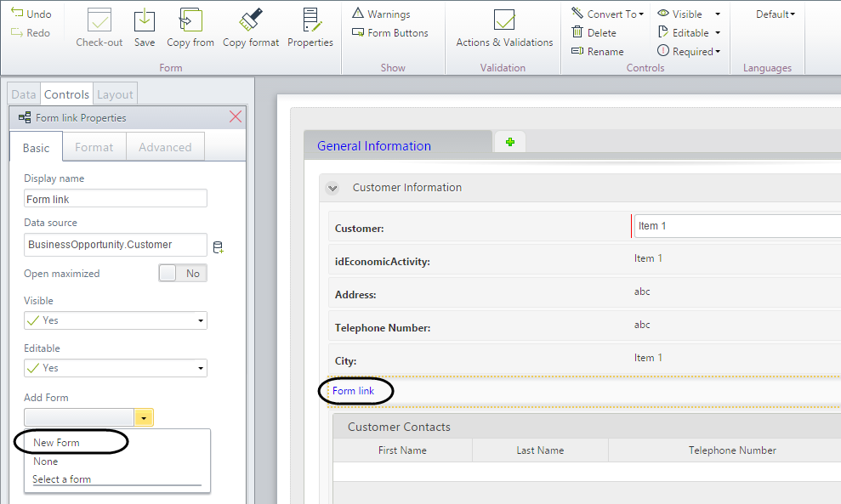Show form Warnings
The height and width of the screenshot is (504, 841).
pyautogui.click(x=381, y=14)
